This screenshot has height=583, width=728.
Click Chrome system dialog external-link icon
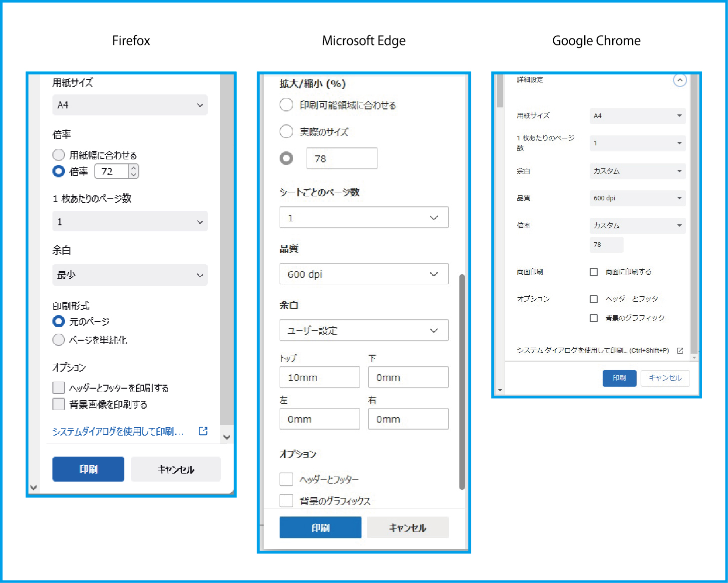680,351
